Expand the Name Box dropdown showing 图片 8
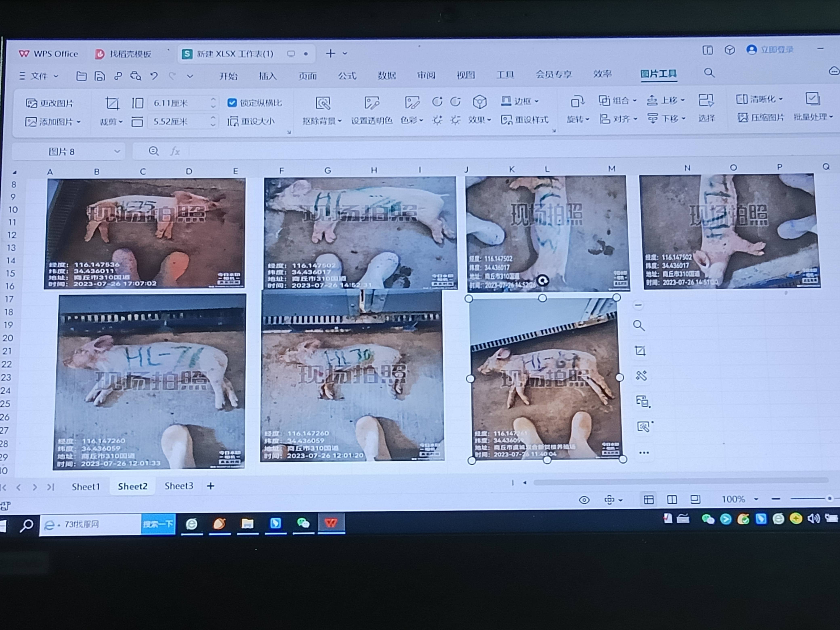This screenshot has width=840, height=630. [117, 151]
